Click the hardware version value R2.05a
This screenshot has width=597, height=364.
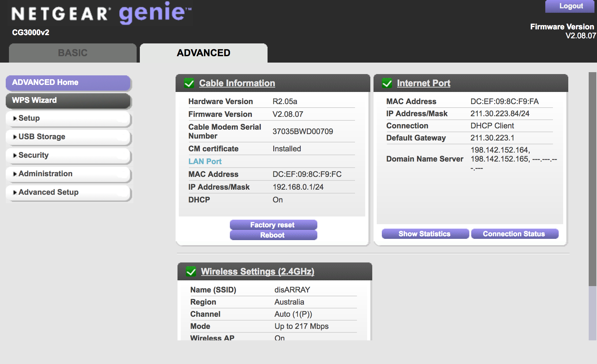pos(285,102)
